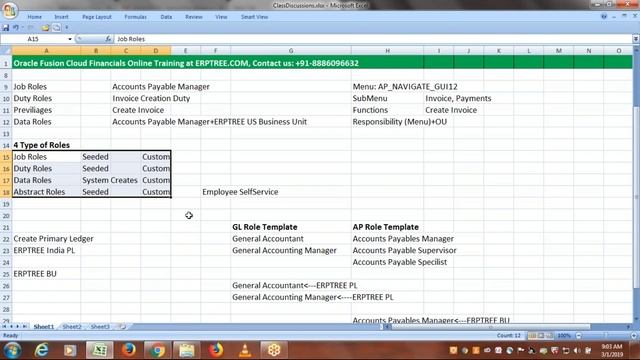Open the Home ribbon tab
This screenshot has width=640, height=360.
(x=35, y=17)
